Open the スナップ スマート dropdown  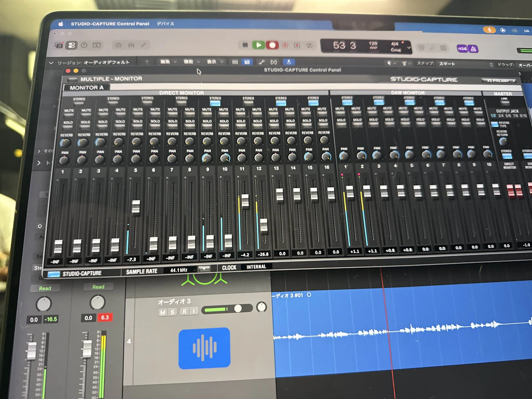465,64
